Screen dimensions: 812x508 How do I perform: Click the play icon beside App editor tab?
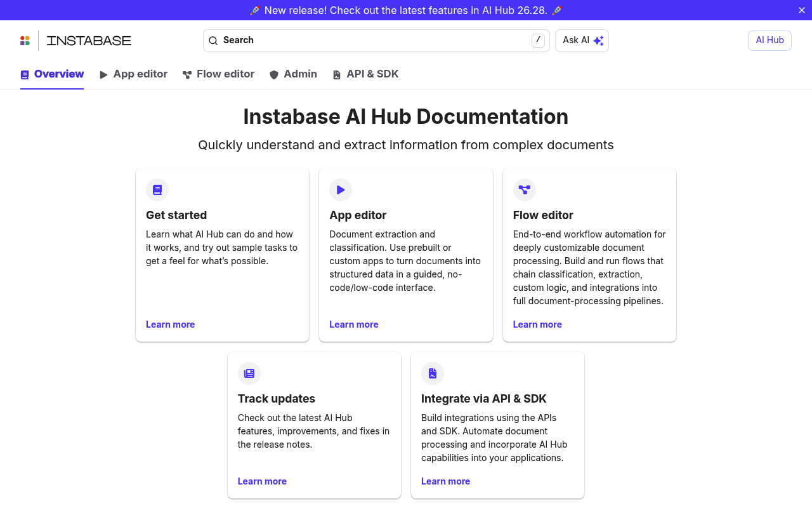pos(103,75)
